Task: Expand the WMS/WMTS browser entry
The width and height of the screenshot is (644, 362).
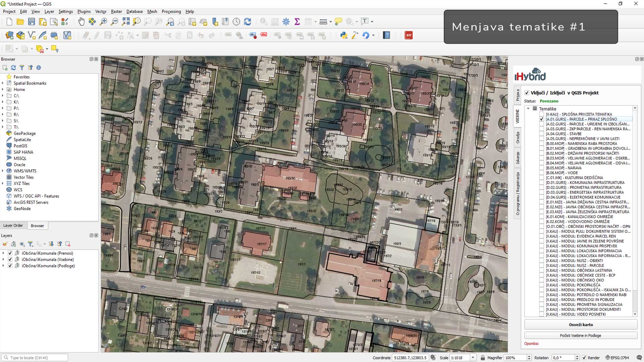Action: [x=3, y=171]
